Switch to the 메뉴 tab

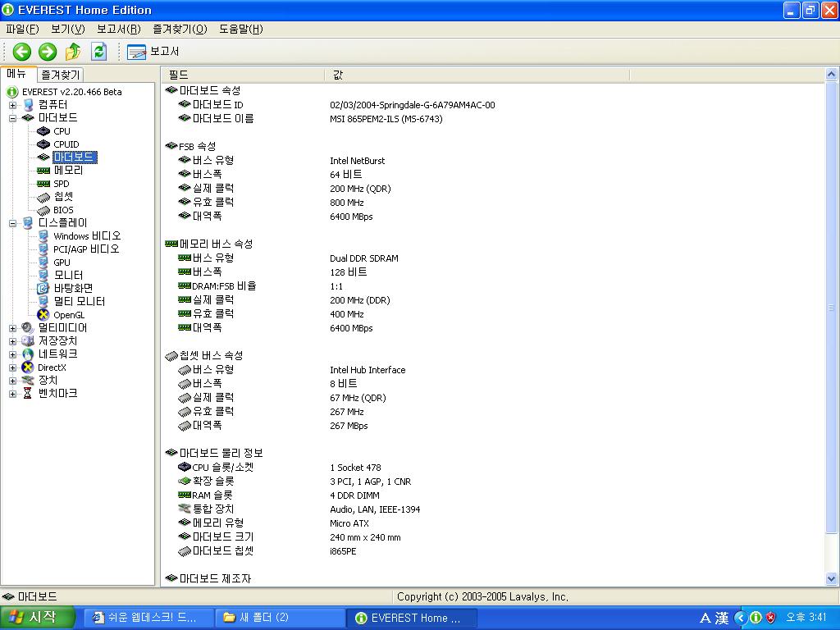pyautogui.click(x=18, y=73)
